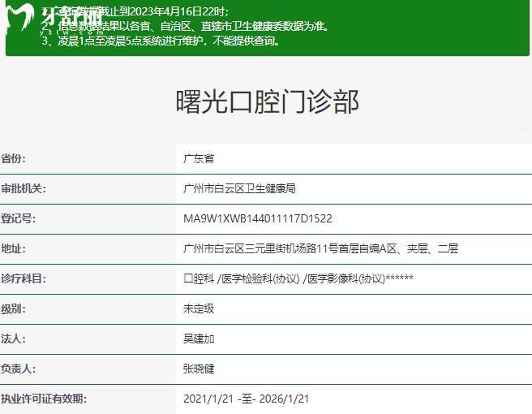Screen dimensions: 532x414
Task: Click the name 张晓健
Action: pyautogui.click(x=199, y=369)
